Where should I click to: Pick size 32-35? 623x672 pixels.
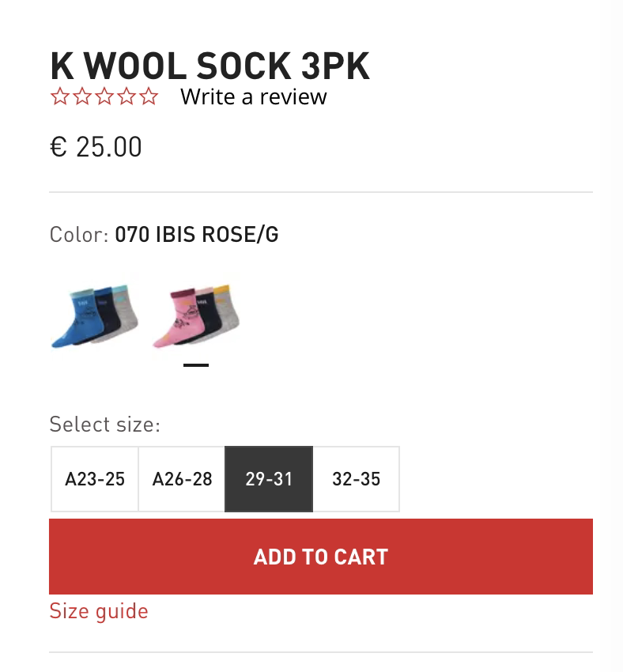pyautogui.click(x=356, y=479)
